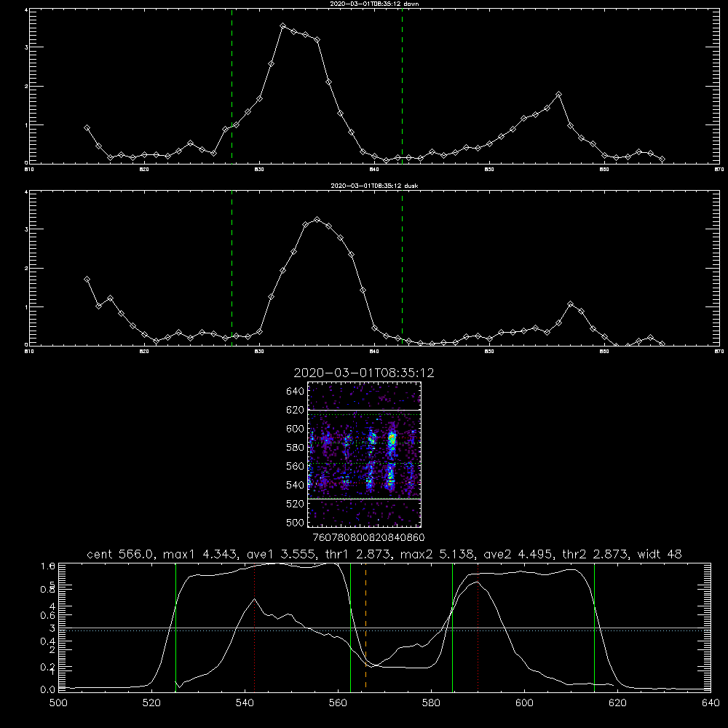The width and height of the screenshot is (728, 728).
Task: Click the red dotted marker near 590
Action: point(478,628)
